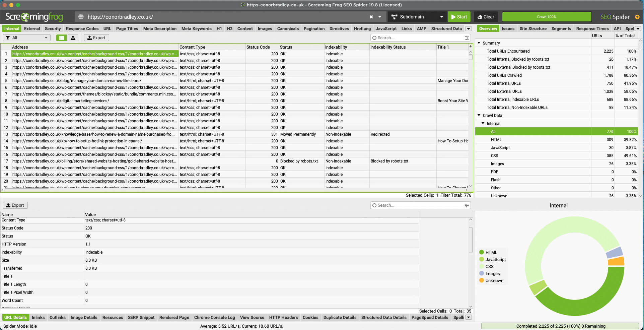Screen dimensions: 644x330
Task: Click the Images legend swatch
Action: 482,273
